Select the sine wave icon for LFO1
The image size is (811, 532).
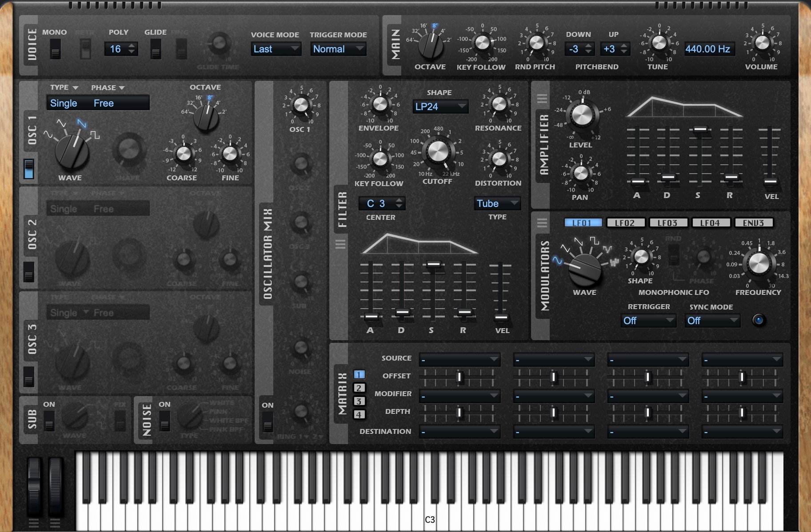[x=557, y=261]
